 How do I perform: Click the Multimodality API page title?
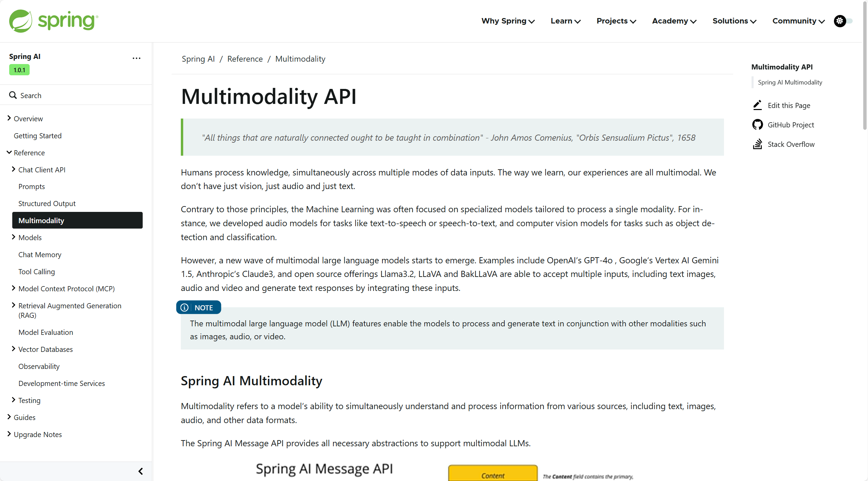[x=269, y=96]
